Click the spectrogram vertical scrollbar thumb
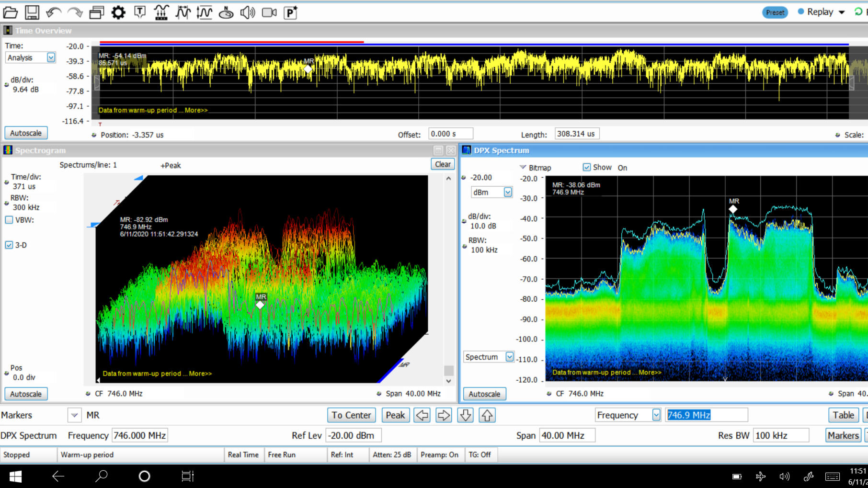 (x=449, y=370)
